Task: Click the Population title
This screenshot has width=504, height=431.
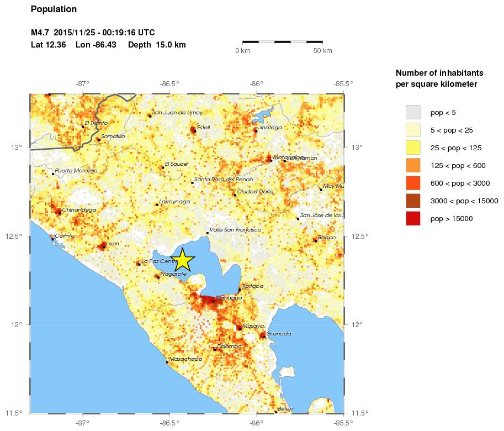Action: [x=54, y=9]
